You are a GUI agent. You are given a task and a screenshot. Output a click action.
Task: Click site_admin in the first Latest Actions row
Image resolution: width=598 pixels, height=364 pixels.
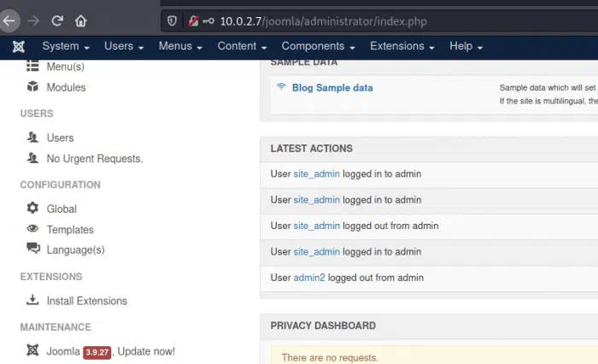pos(317,174)
